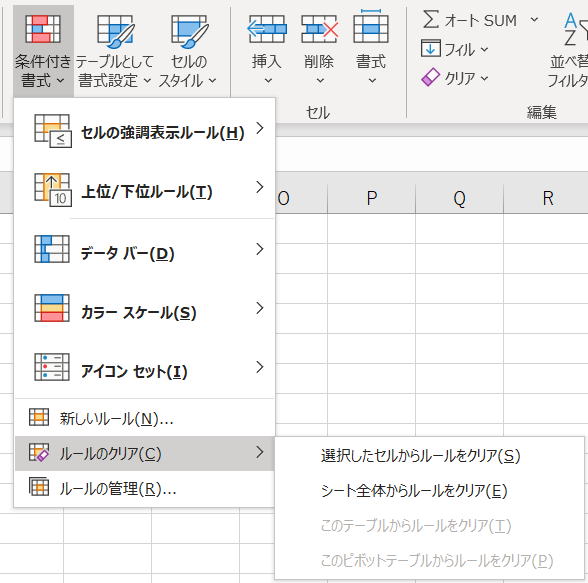Open the セルのスタイル gallery
This screenshot has height=583, width=588.
coord(188,51)
